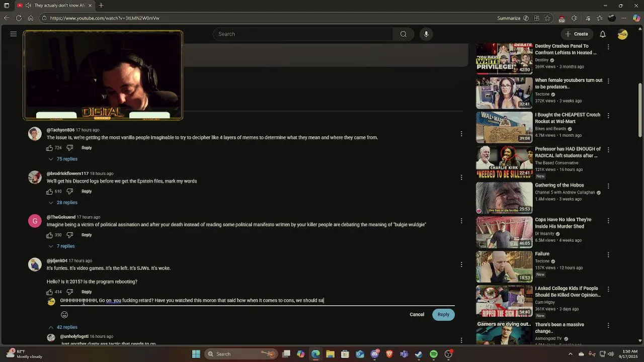Add page to favorites with star icon
Image resolution: width=644 pixels, height=362 pixels.
point(548,18)
